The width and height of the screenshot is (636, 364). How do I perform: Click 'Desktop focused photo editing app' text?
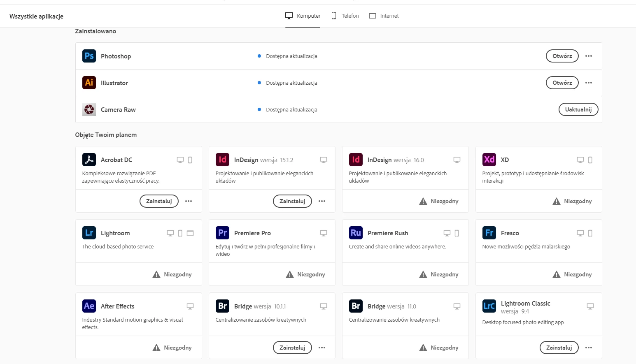523,322
